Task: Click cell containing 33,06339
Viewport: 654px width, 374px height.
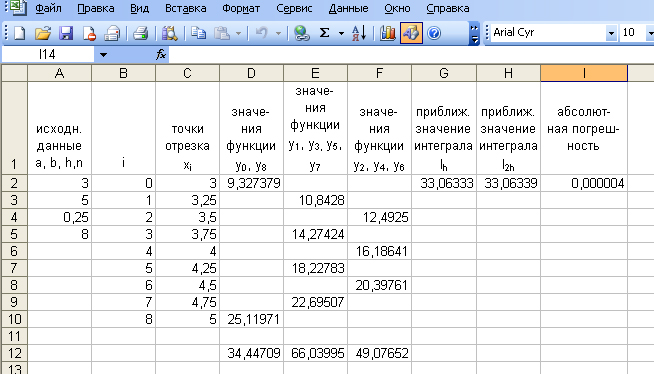Action: pos(508,183)
